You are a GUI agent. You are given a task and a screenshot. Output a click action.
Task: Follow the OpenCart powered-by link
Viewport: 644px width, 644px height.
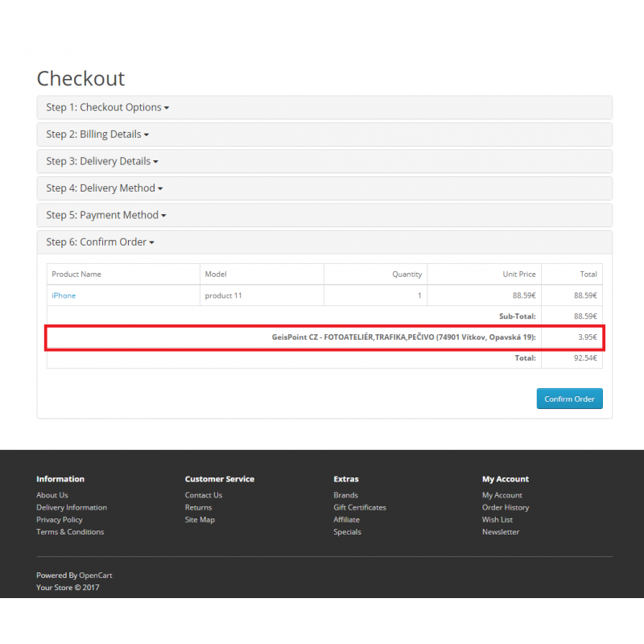point(96,576)
